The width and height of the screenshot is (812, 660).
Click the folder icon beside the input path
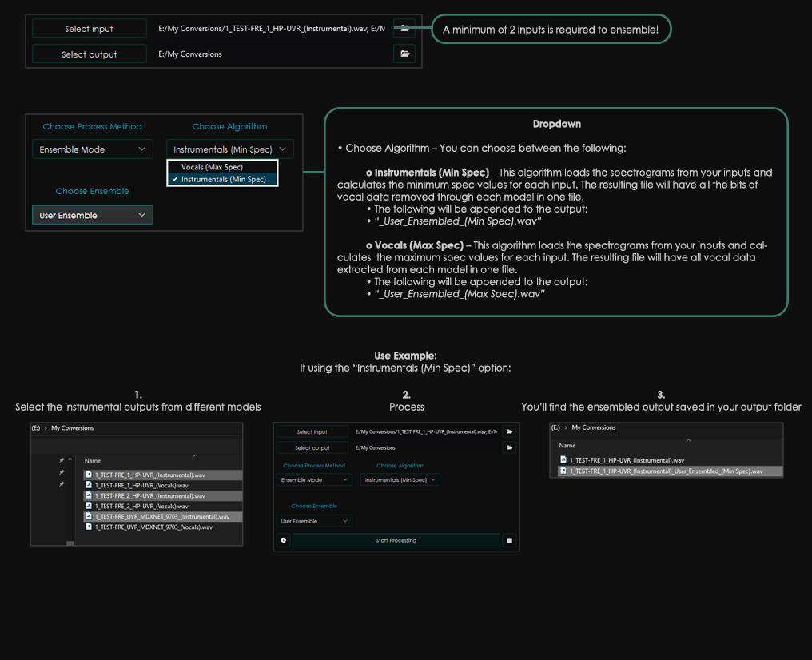404,29
